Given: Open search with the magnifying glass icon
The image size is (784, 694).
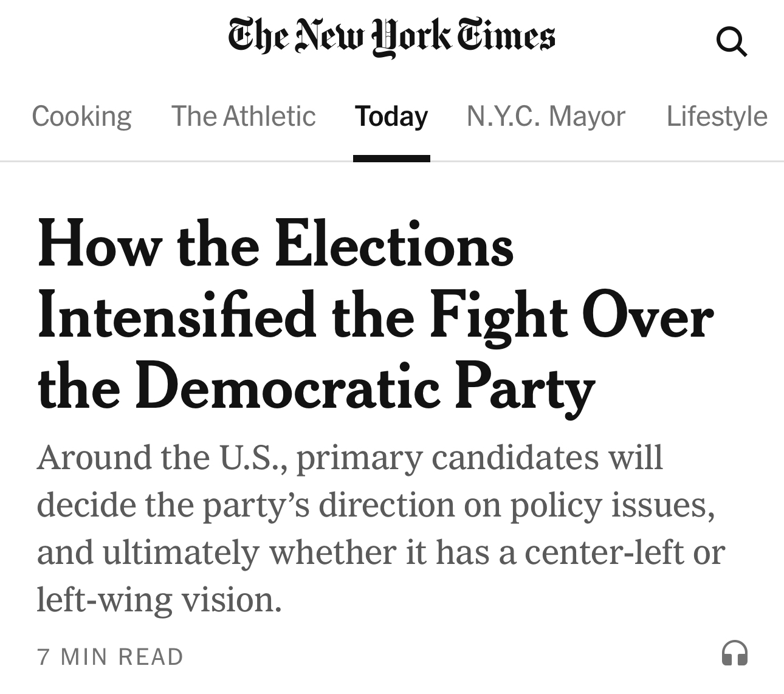Looking at the screenshot, I should coord(732,43).
